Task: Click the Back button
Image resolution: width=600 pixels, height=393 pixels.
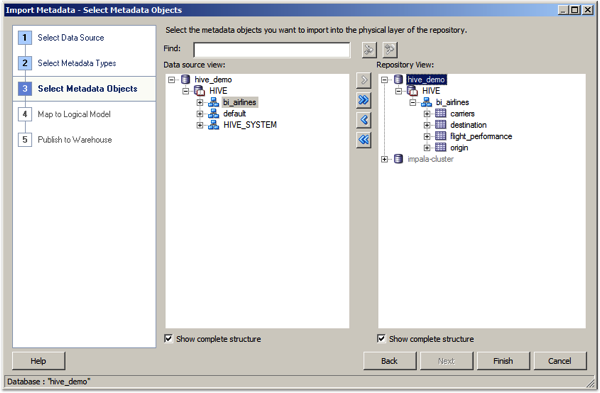Action: pyautogui.click(x=390, y=361)
